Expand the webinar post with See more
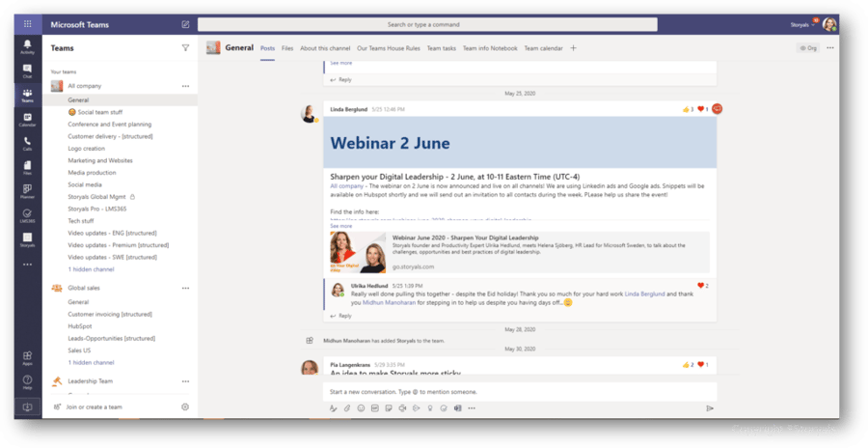Viewport: 868px width, 448px height. (341, 226)
